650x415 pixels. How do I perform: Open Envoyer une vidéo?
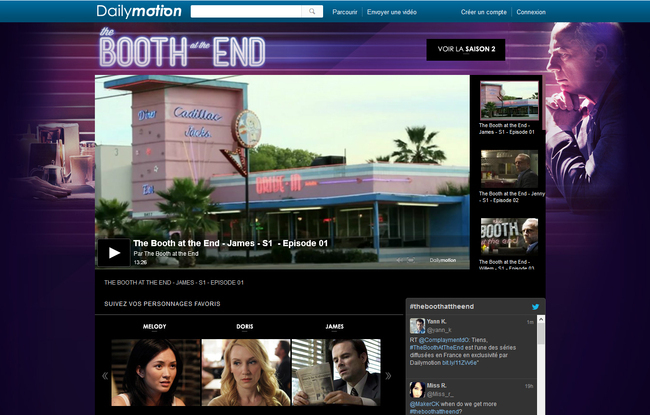[x=391, y=12]
